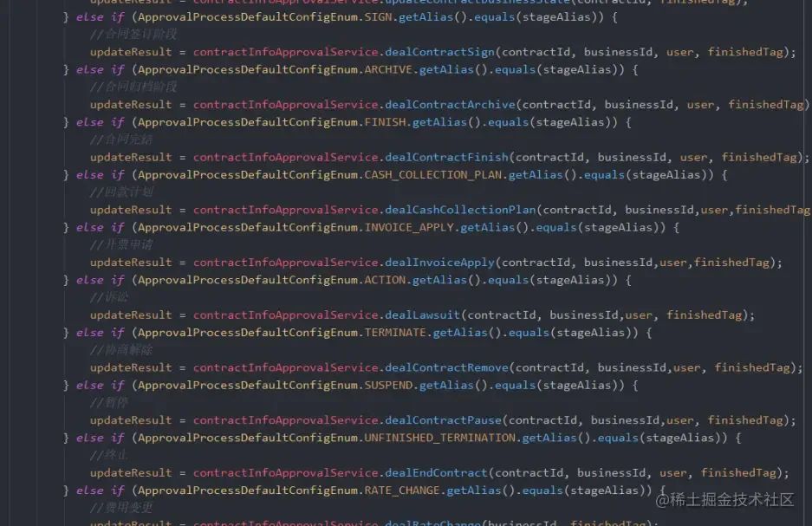Click the dealLawsuit method call

[423, 315]
